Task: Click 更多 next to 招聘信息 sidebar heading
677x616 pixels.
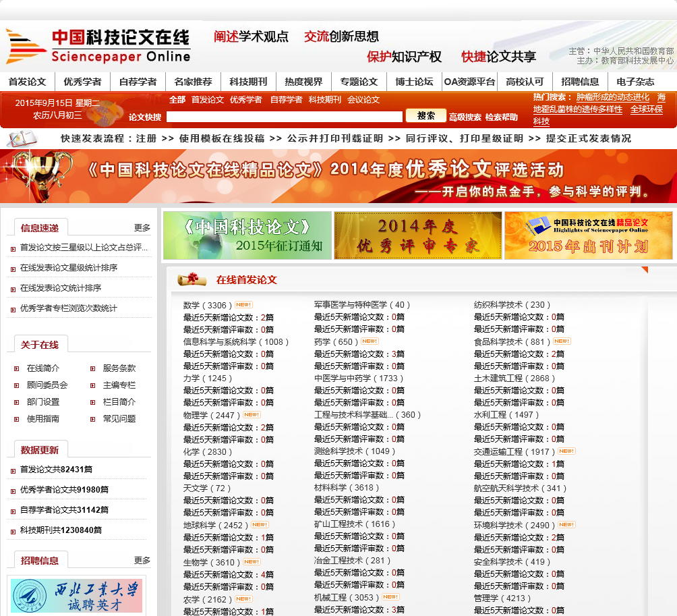Action: click(x=142, y=560)
